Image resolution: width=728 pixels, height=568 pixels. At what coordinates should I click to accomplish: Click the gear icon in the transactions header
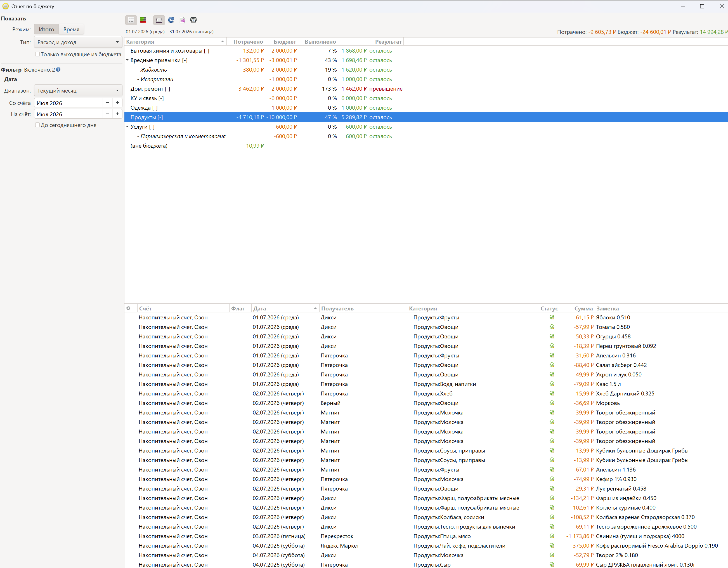click(128, 308)
